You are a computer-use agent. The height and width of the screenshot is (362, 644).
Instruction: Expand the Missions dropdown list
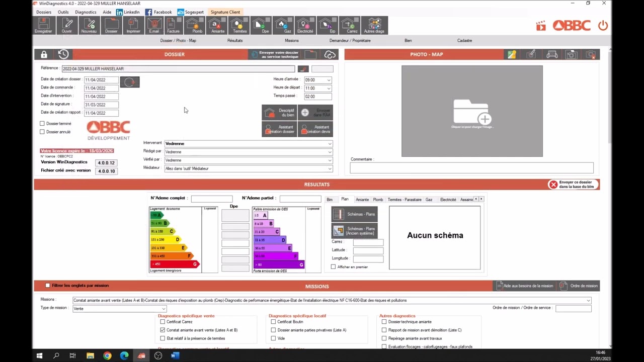pyautogui.click(x=588, y=300)
